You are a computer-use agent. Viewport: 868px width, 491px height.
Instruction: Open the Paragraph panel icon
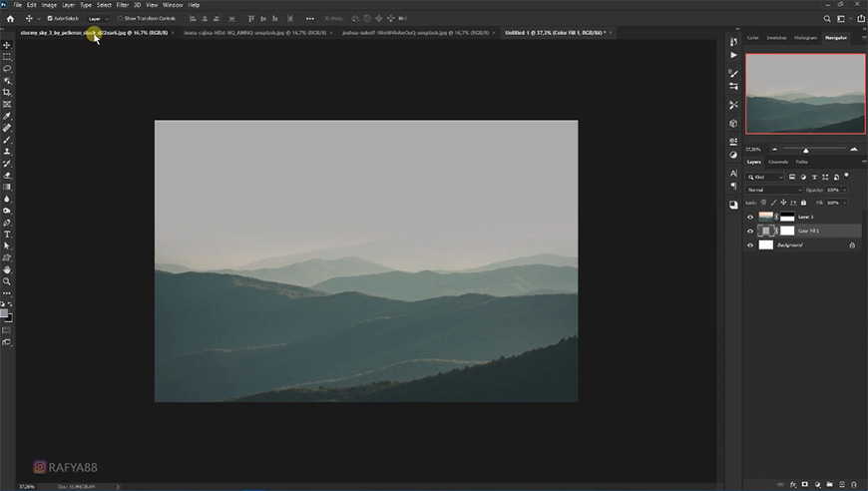(733, 186)
